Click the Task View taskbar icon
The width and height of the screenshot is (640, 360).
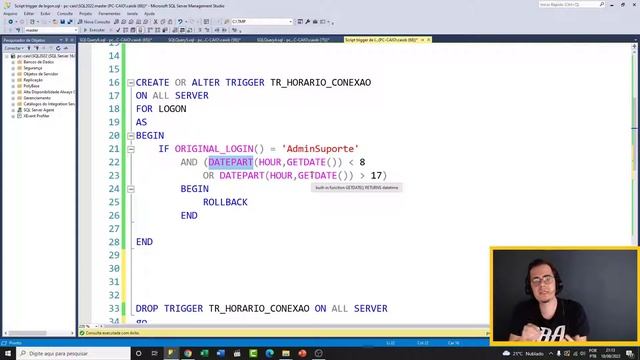coord(155,353)
